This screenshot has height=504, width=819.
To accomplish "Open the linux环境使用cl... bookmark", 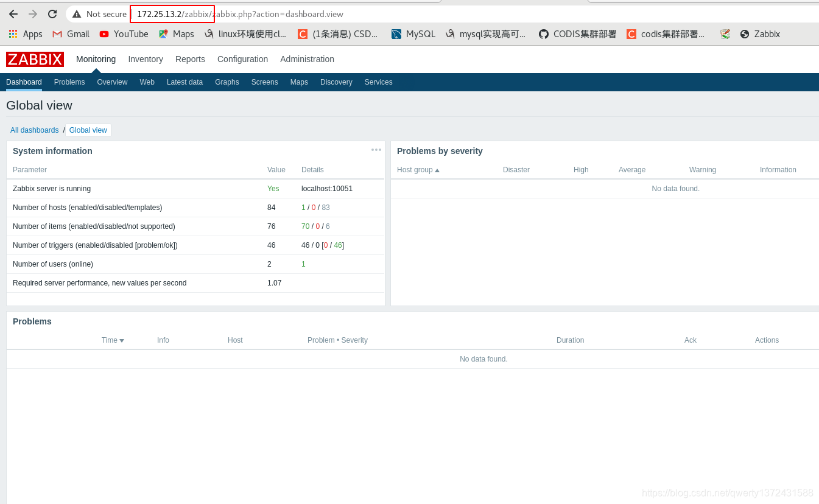I will tap(245, 34).
